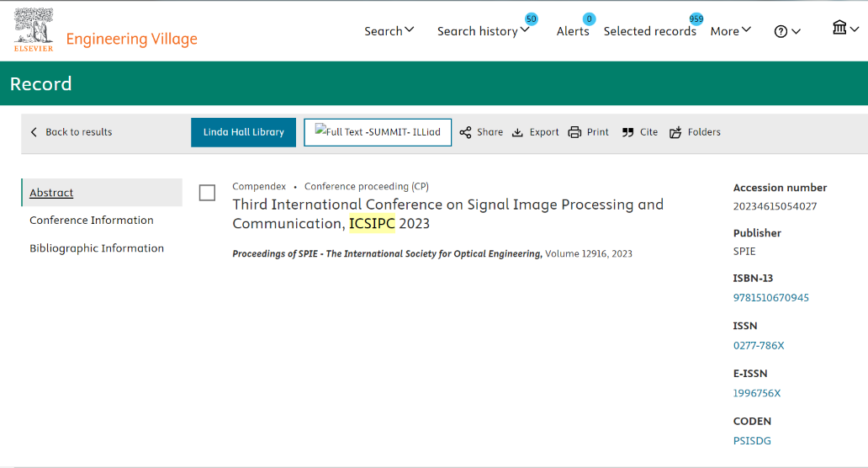Screen dimensions: 868x468
Task: Open Selected records
Action: coord(649,31)
